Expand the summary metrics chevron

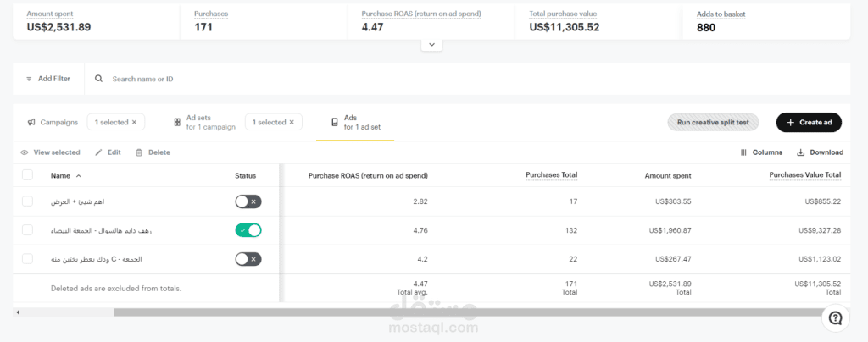[x=432, y=44]
